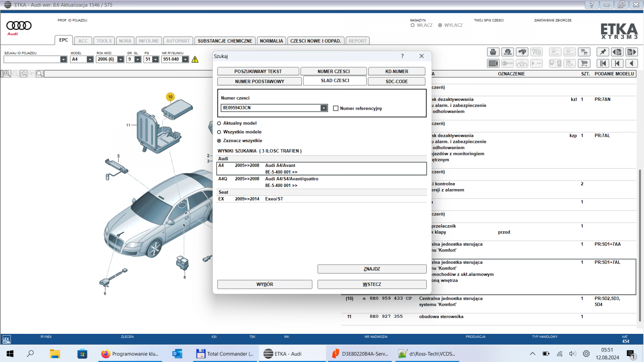Open the Wi-Fi icon in the system tray

(x=559, y=354)
